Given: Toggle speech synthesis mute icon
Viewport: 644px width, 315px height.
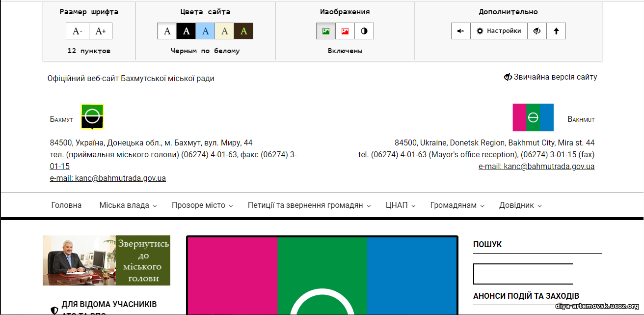Looking at the screenshot, I should coord(461,31).
